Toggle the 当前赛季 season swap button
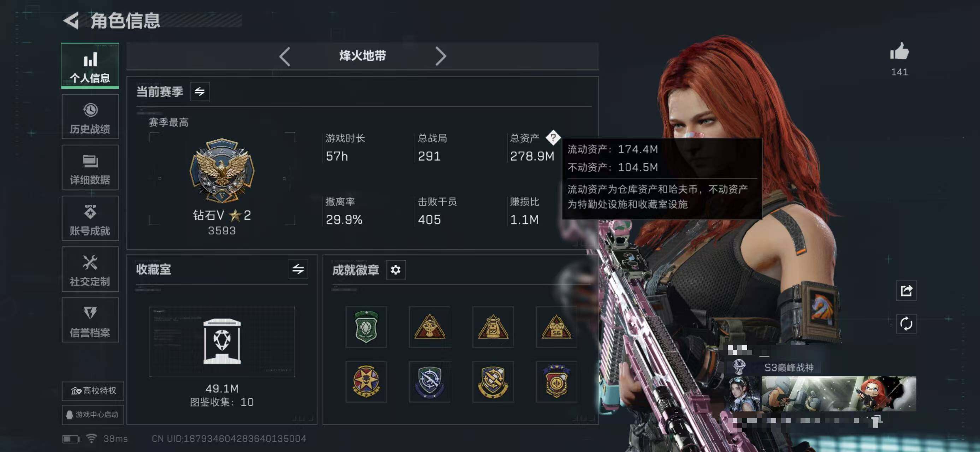The height and width of the screenshot is (452, 980). click(200, 91)
